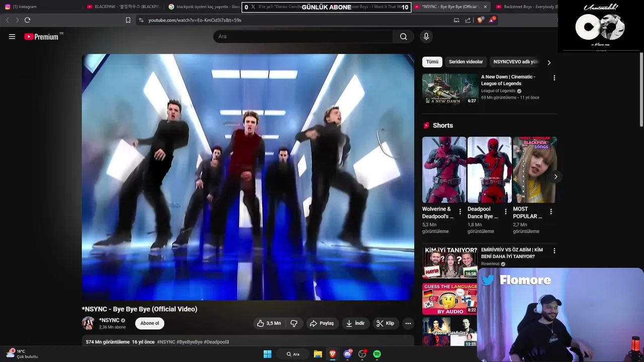Switch to blackpink üyeleri Google tab
Viewport: 644px width, 362px height.
(x=204, y=7)
